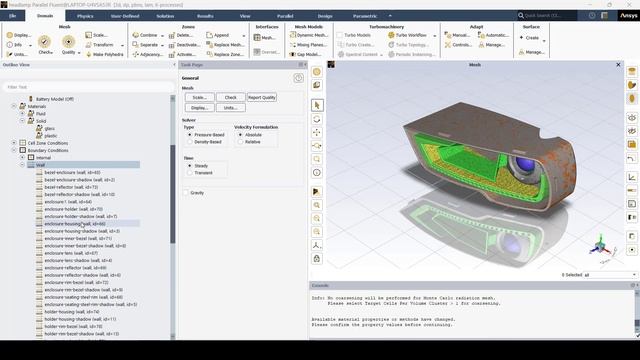Open the Mesh Check tool in ribbon
The image size is (640, 360).
pos(45,44)
